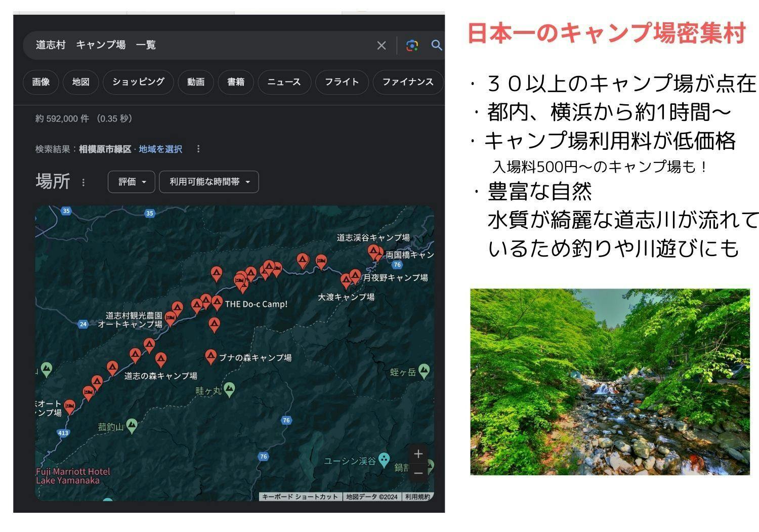Screen dimensions: 759x532
Task: Switch to the 画像 images tab
Action: pyautogui.click(x=41, y=82)
